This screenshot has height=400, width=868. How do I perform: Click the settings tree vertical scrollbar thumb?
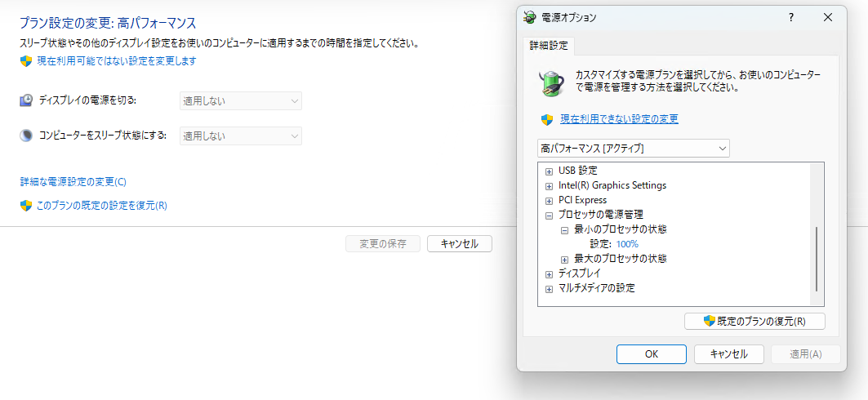(x=817, y=259)
